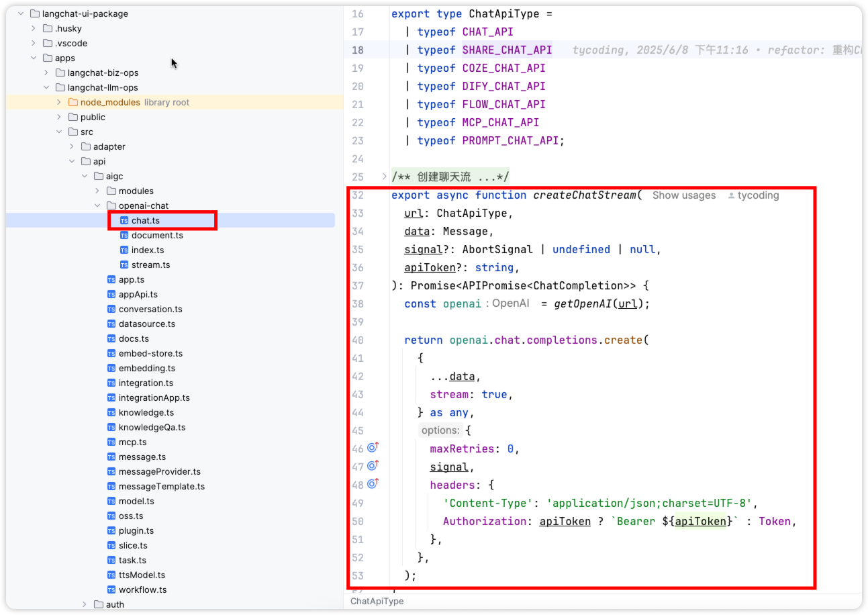
Task: Open document.ts in the project tree
Action: 157,235
